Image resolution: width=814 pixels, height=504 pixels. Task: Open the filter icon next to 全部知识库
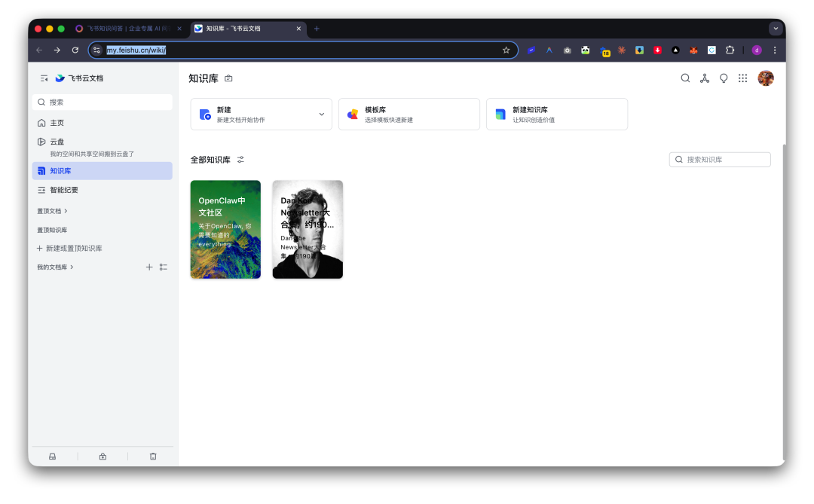[x=240, y=160]
